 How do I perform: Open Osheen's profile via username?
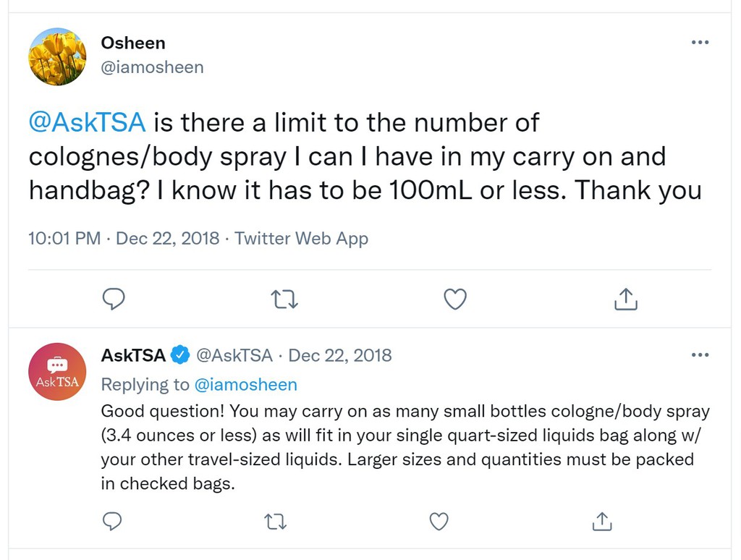(x=152, y=67)
